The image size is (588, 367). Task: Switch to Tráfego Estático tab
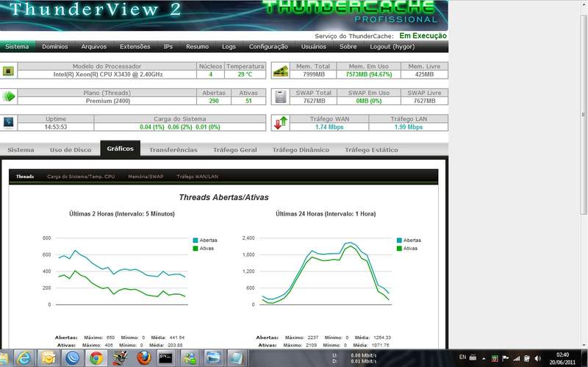coord(372,150)
